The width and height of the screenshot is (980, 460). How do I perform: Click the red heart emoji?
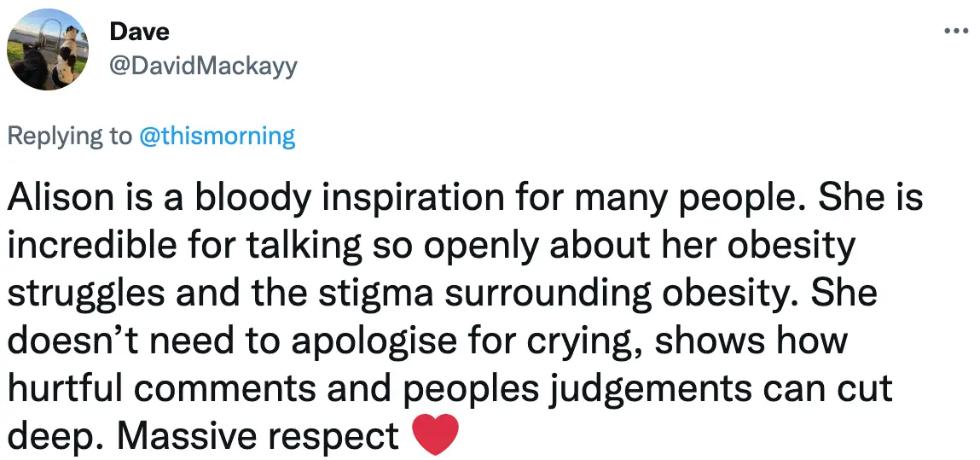pyautogui.click(x=436, y=435)
